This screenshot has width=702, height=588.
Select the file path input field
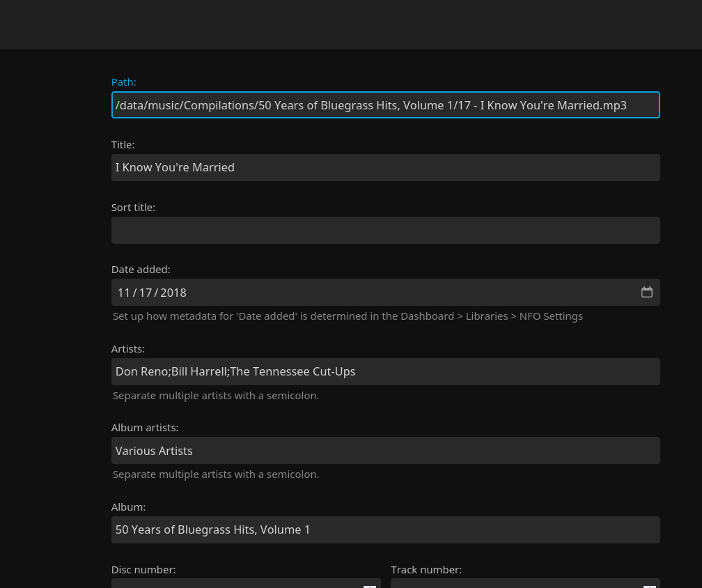click(385, 105)
